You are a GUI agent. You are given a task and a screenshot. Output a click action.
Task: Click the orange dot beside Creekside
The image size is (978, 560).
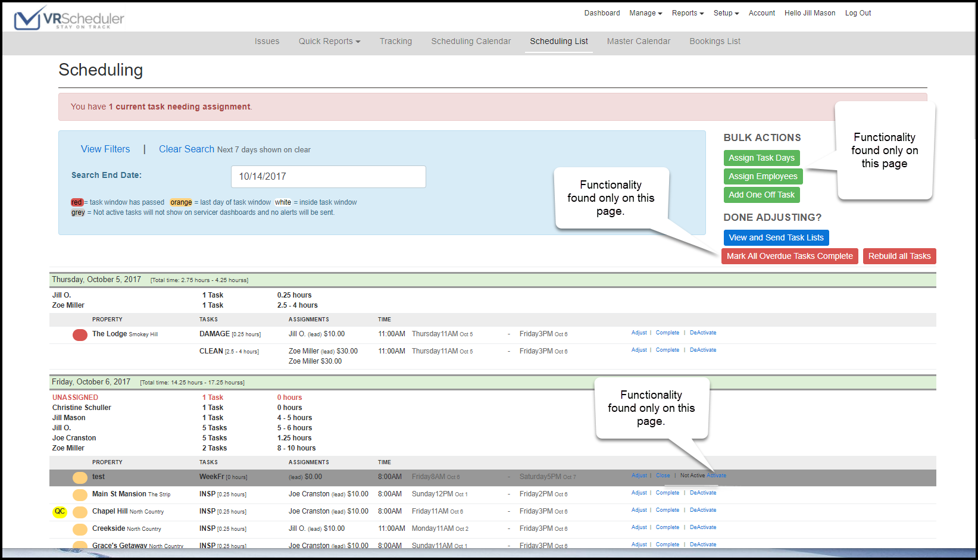coord(80,529)
